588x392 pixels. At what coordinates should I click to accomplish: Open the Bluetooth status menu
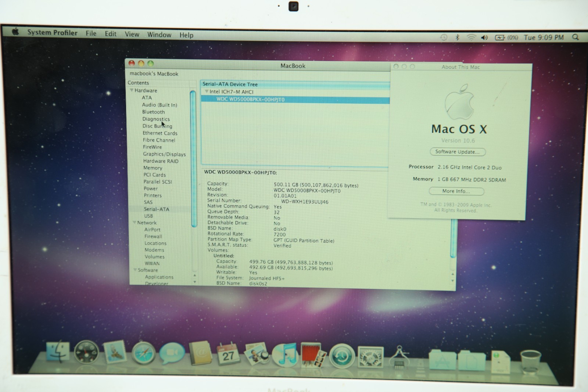tap(458, 38)
